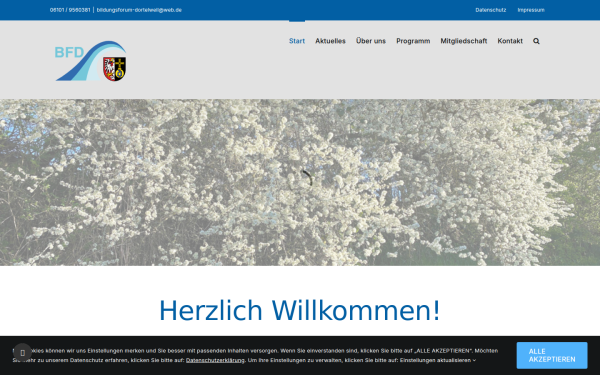Open the Über uns menu item
600x375 pixels.
(x=371, y=41)
